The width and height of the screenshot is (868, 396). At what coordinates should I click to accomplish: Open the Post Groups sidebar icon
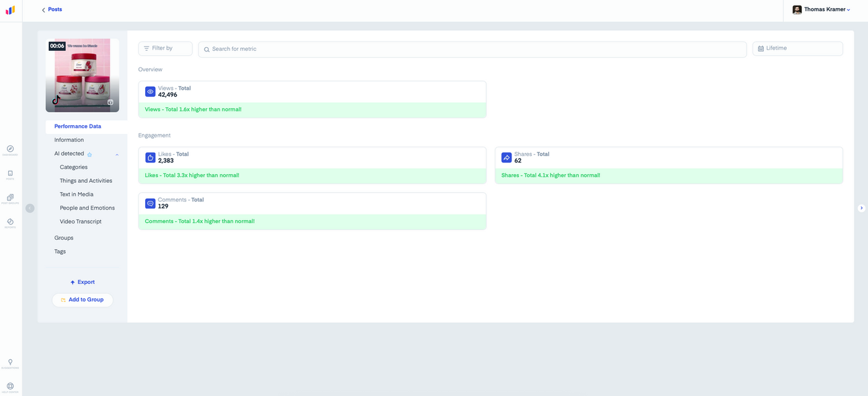pos(10,198)
